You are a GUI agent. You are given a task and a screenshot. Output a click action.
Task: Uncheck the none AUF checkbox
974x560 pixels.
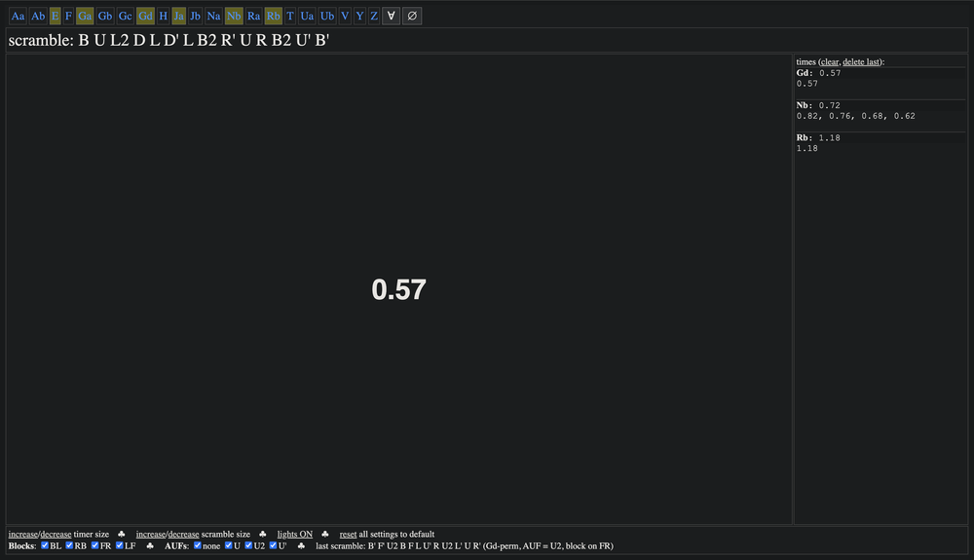click(x=198, y=545)
